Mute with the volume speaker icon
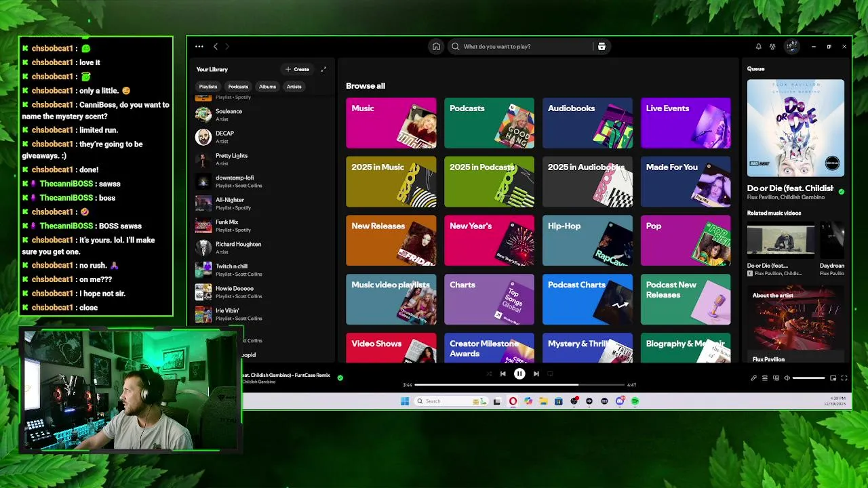 click(x=787, y=378)
